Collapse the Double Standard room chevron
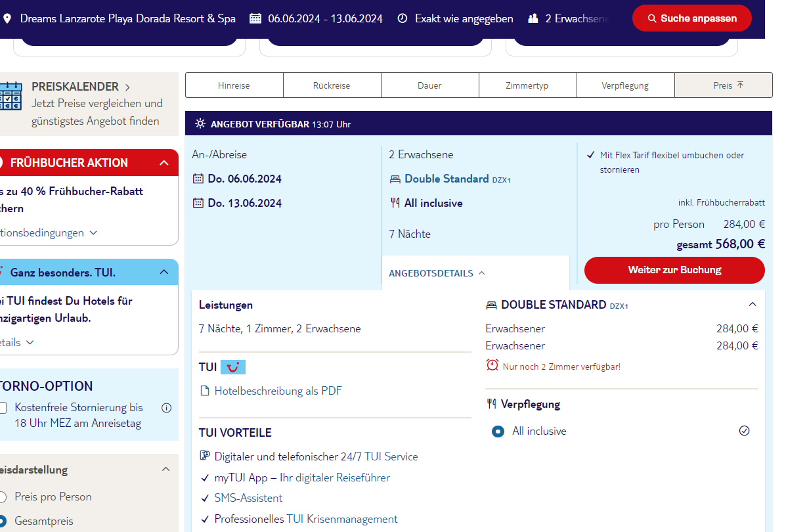 click(x=753, y=304)
